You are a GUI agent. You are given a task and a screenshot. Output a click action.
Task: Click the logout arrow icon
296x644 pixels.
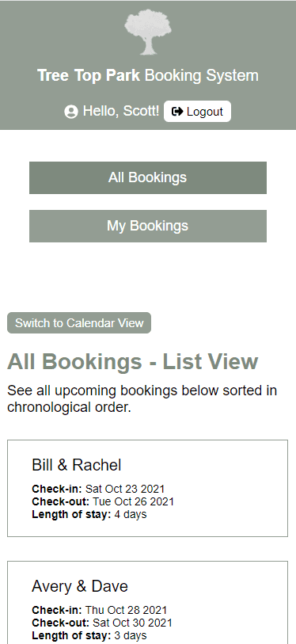pyautogui.click(x=177, y=112)
